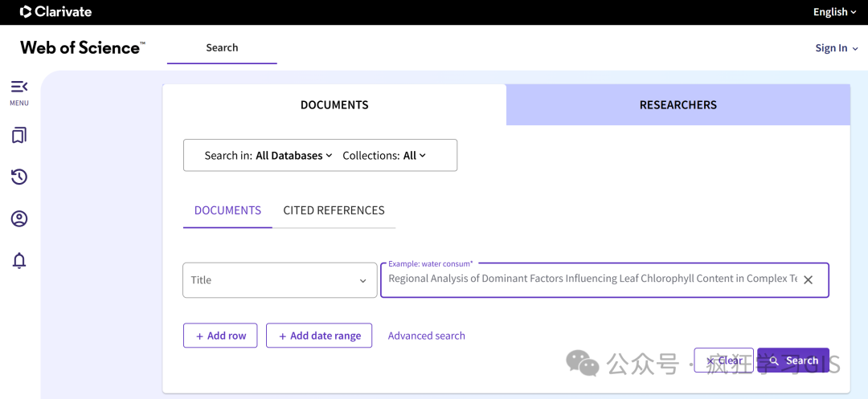The image size is (868, 399).
Task: Open the English language dropdown
Action: [834, 12]
